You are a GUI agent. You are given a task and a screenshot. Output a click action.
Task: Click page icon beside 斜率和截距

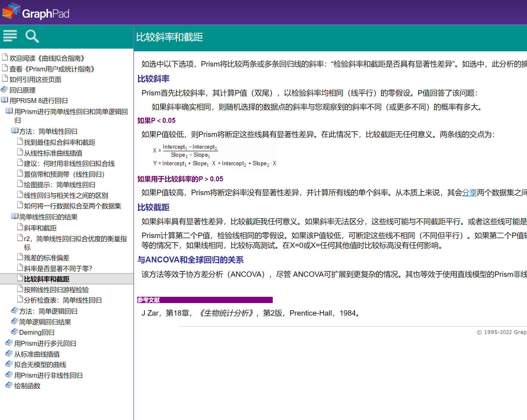point(20,227)
